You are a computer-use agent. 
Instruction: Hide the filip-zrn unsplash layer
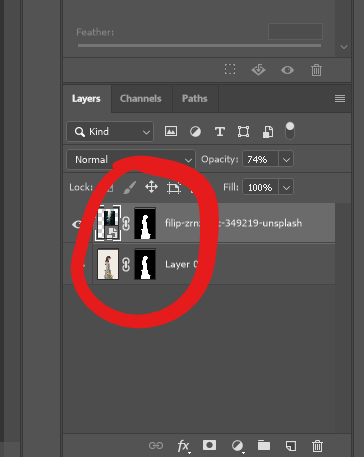[77, 224]
